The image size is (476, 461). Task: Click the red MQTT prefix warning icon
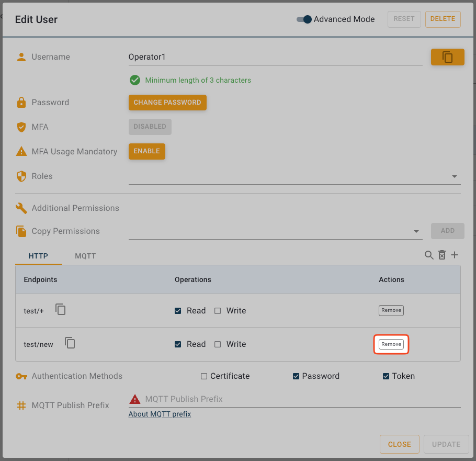point(135,399)
